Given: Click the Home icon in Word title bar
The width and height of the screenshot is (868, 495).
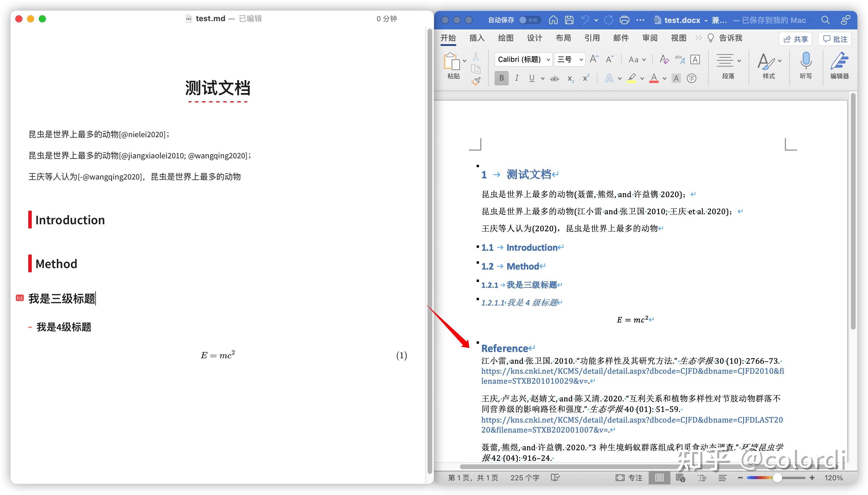Looking at the screenshot, I should (x=553, y=20).
